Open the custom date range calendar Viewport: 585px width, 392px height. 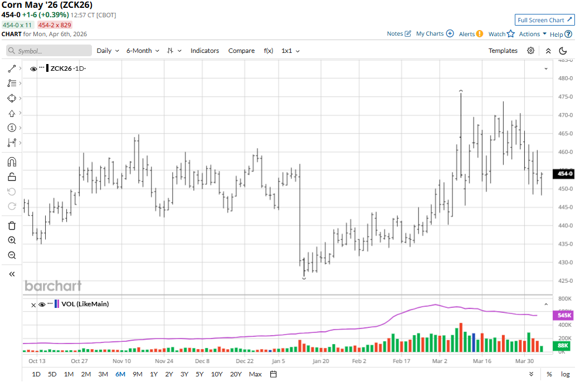pyautogui.click(x=273, y=374)
